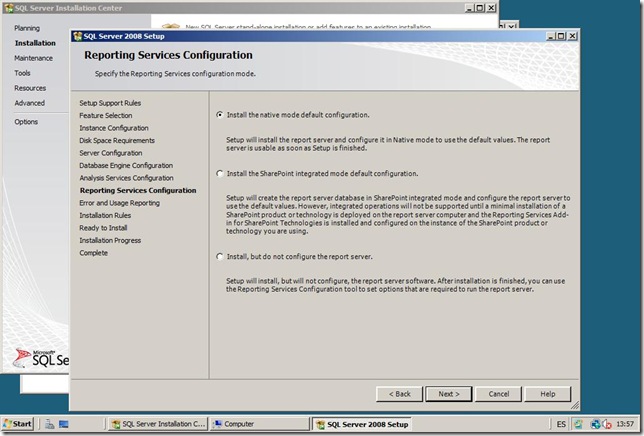Minimize the SQL Server 2008 Setup window

click(551, 36)
